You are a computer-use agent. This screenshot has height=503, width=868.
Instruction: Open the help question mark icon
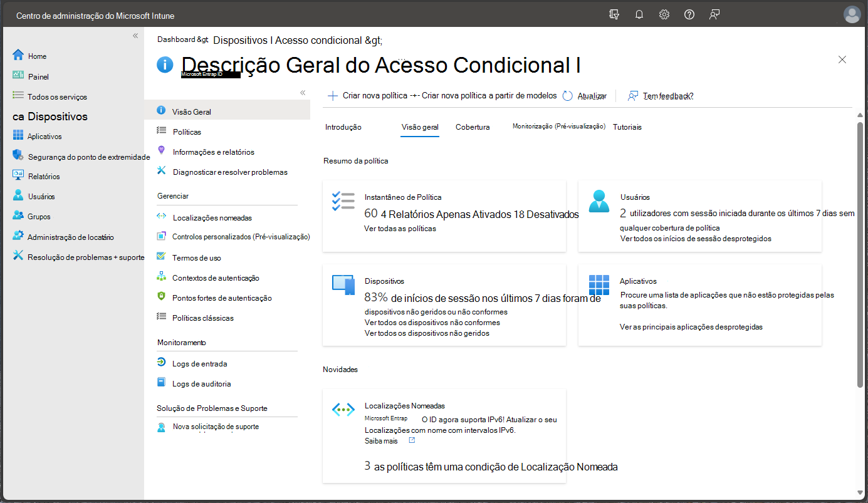[689, 14]
